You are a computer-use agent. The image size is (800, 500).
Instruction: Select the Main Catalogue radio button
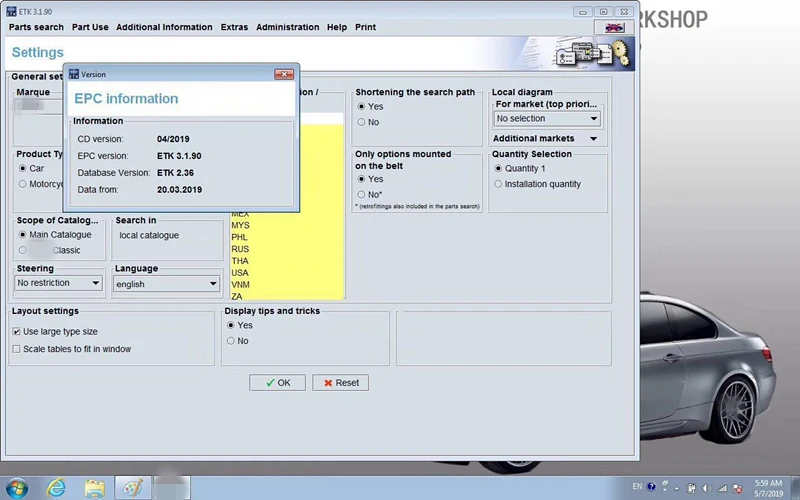click(x=22, y=235)
